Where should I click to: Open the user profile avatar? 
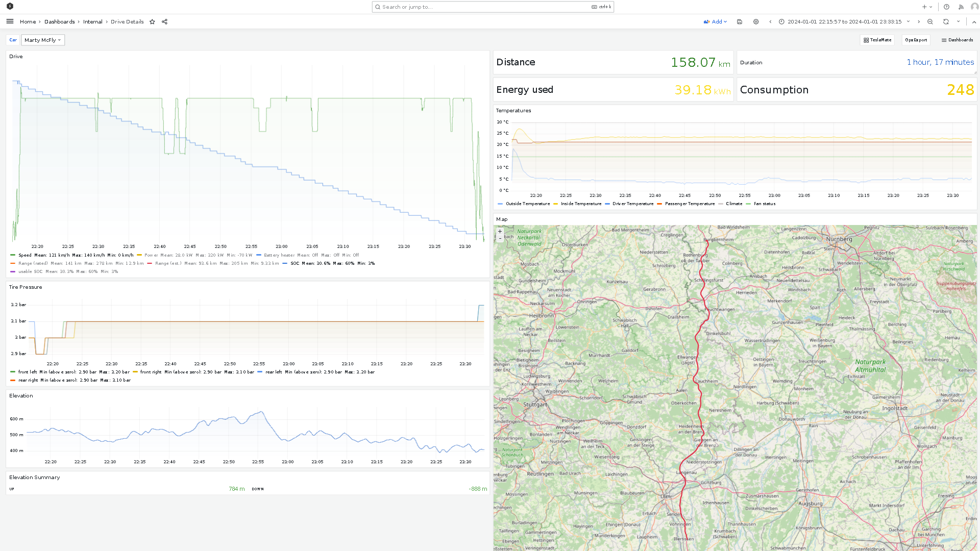point(974,7)
